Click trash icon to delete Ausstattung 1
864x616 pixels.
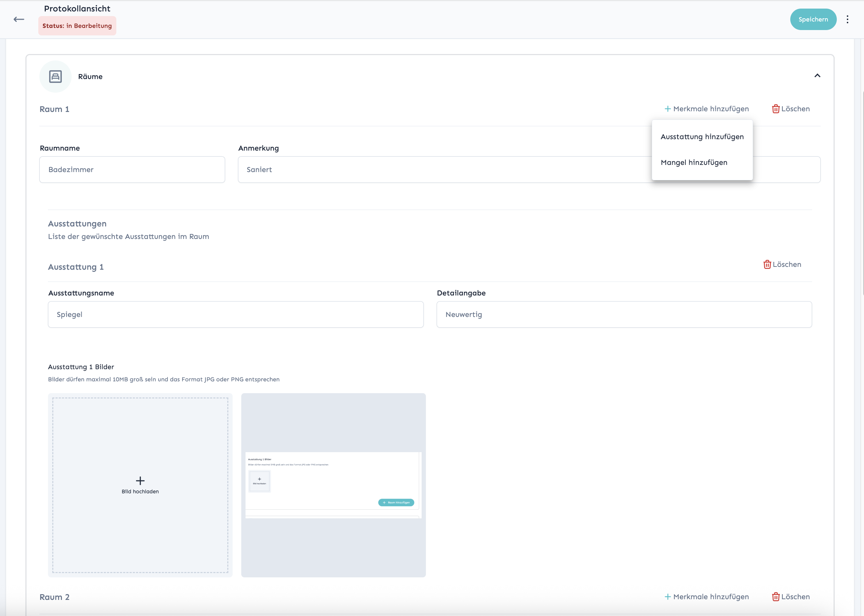coord(767,264)
